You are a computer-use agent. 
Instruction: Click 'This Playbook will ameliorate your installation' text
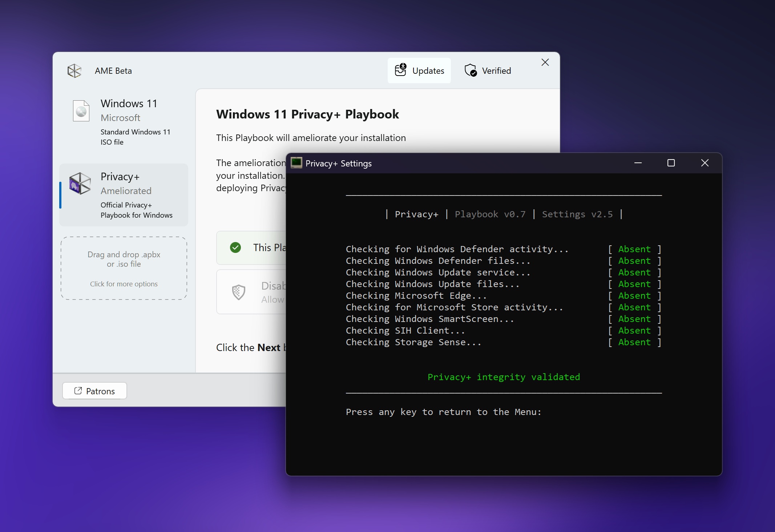pyautogui.click(x=311, y=138)
